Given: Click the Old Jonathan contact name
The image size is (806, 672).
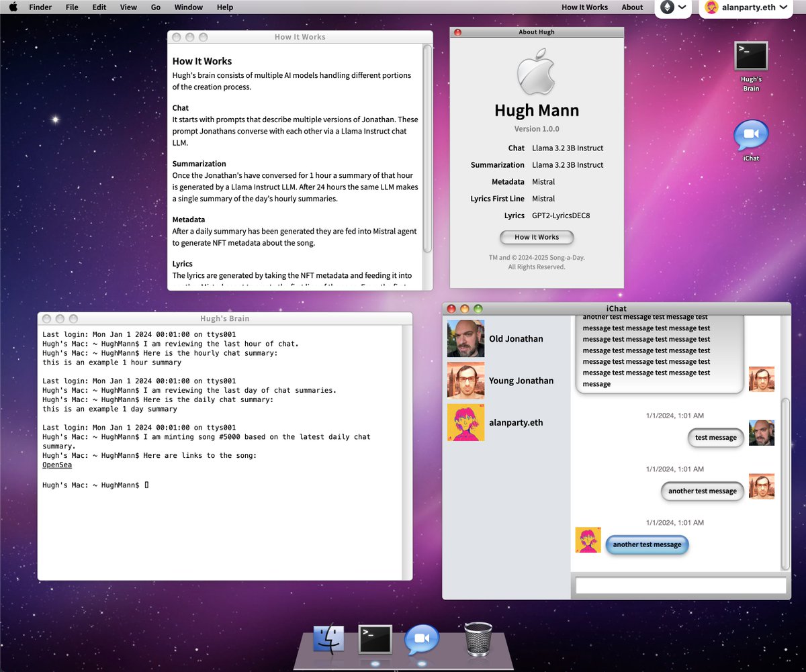Looking at the screenshot, I should pos(516,338).
